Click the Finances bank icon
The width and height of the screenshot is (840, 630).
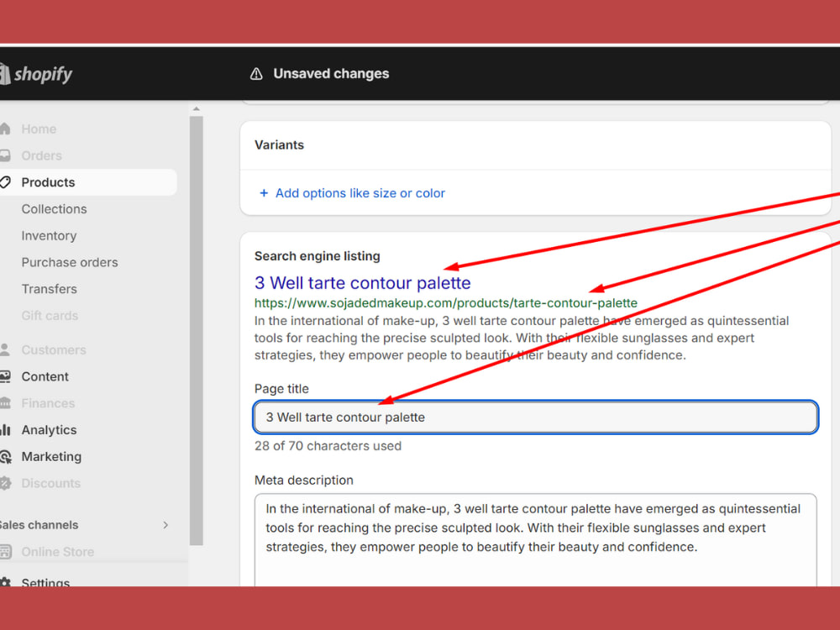click(5, 403)
